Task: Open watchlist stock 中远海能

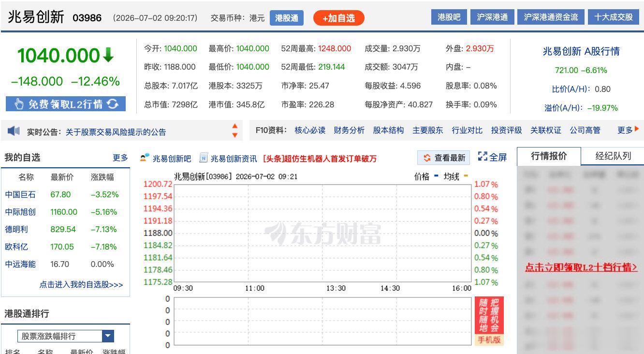Action: [x=20, y=264]
